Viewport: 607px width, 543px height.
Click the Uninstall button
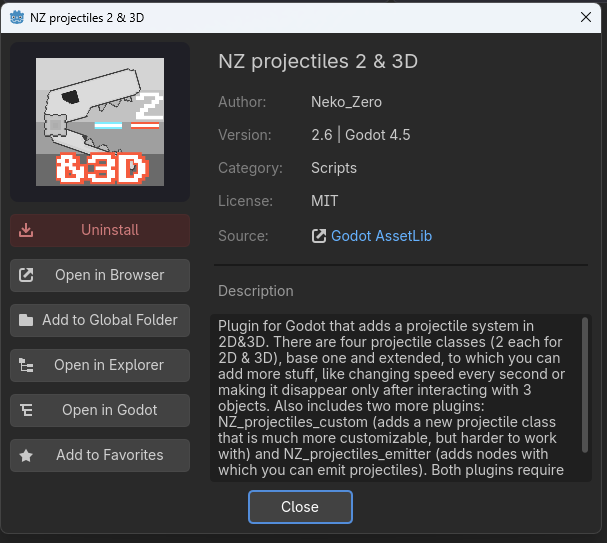click(x=100, y=230)
